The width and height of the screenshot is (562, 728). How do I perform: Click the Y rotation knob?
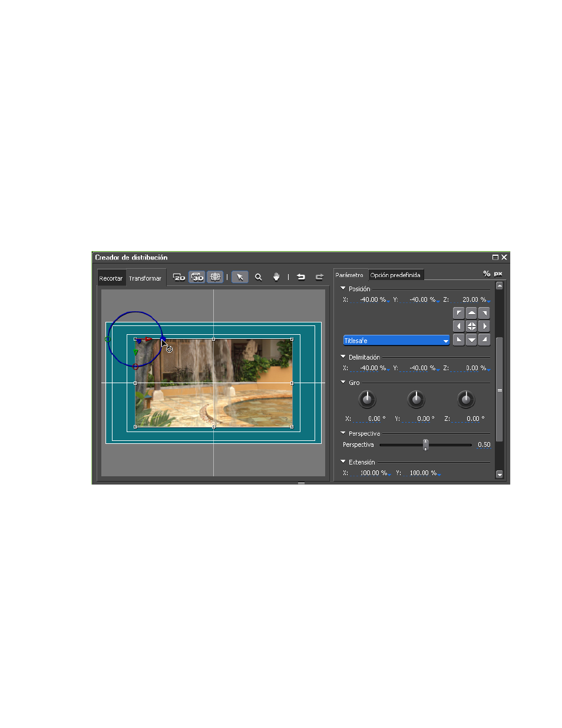click(x=416, y=400)
